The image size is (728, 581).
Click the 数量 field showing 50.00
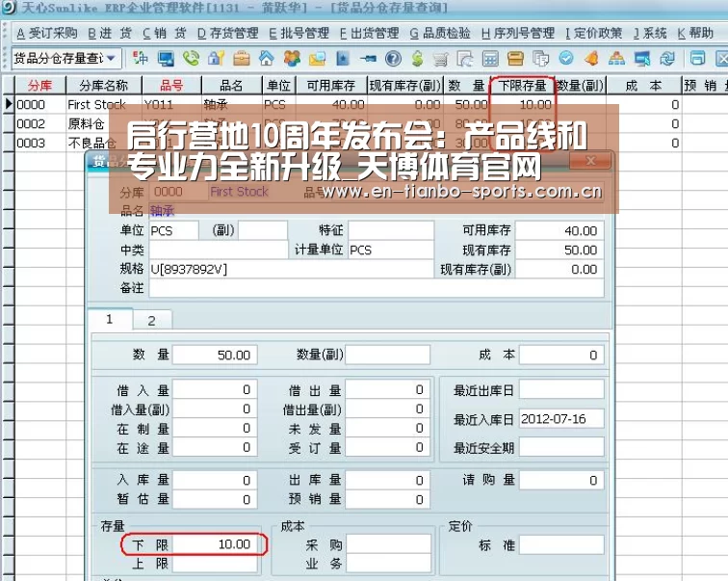point(215,355)
